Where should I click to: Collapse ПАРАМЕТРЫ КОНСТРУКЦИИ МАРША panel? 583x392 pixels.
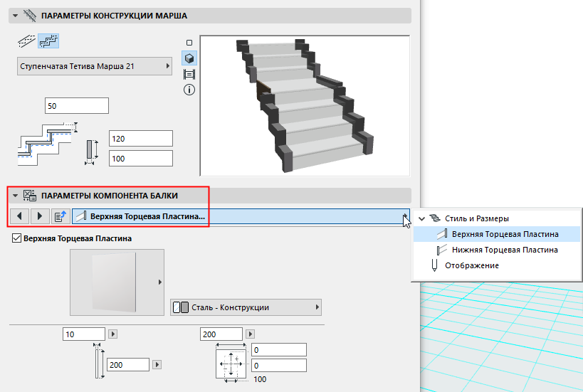click(15, 16)
